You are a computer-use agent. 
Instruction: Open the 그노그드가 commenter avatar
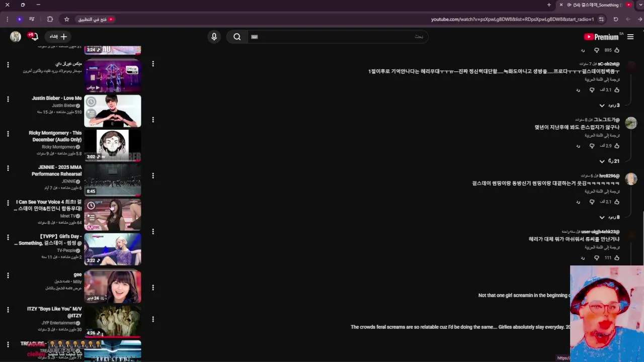(631, 123)
